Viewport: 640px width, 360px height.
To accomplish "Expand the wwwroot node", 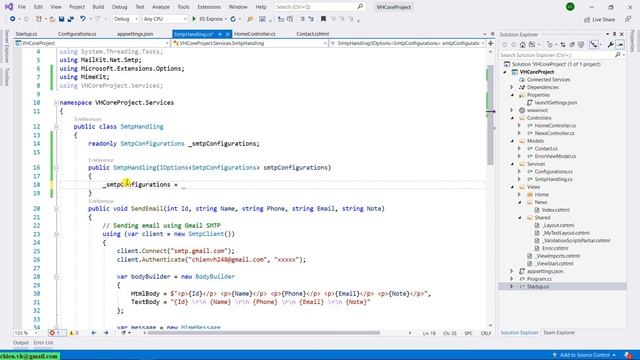I will [512, 110].
